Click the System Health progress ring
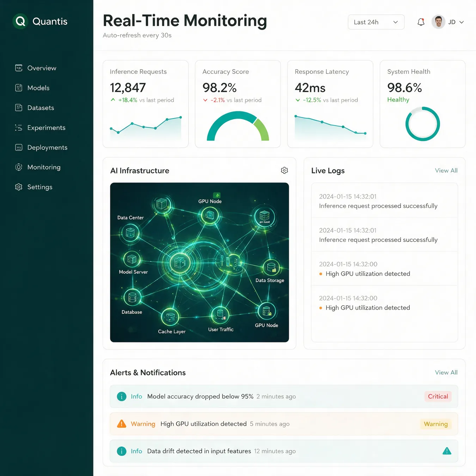 (422, 124)
